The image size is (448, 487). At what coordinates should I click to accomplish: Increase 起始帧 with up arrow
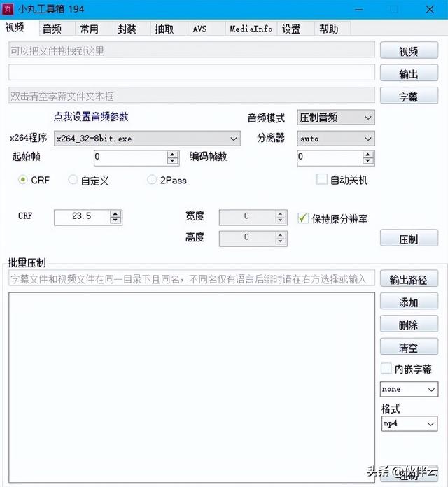[172, 155]
